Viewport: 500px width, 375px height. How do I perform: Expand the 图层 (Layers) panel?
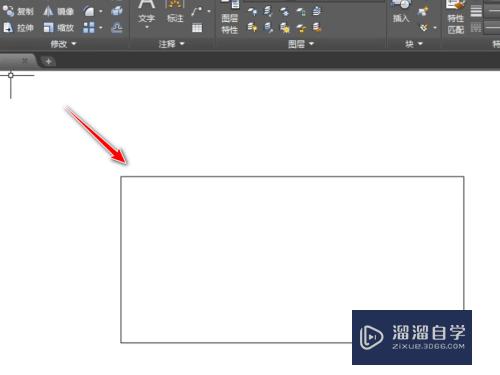click(x=301, y=44)
